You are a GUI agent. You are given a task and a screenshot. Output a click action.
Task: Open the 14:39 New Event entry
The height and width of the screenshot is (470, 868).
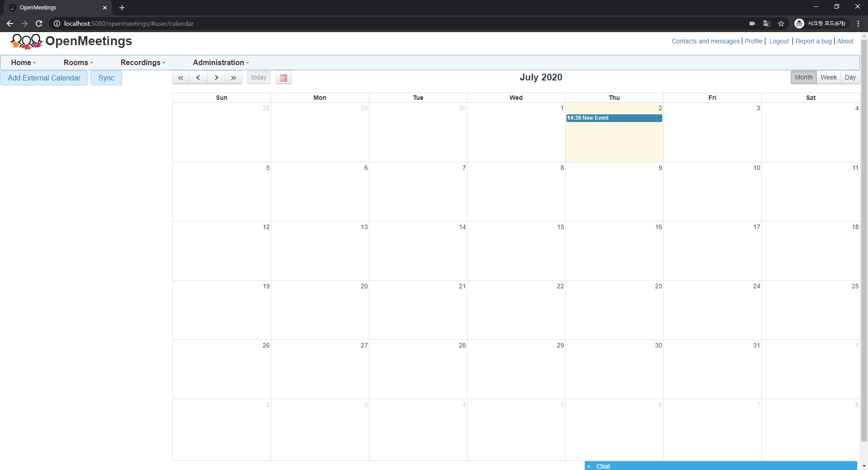click(x=614, y=118)
